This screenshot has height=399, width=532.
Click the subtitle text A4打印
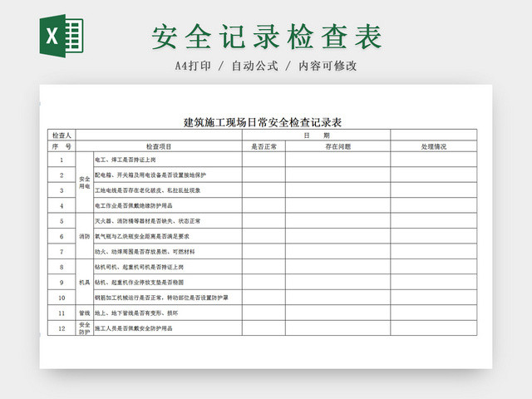[x=193, y=66]
